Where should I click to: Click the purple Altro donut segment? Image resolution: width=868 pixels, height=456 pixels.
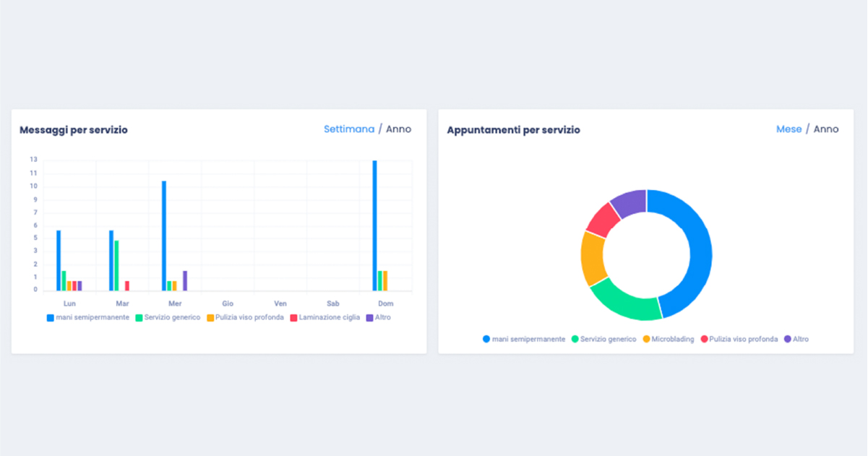[629, 202]
